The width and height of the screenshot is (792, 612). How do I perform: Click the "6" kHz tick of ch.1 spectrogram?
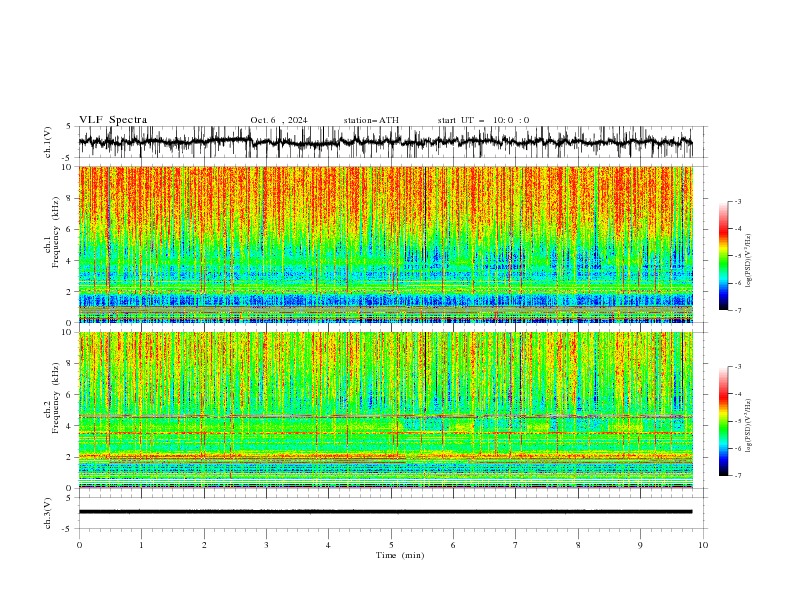click(x=70, y=229)
